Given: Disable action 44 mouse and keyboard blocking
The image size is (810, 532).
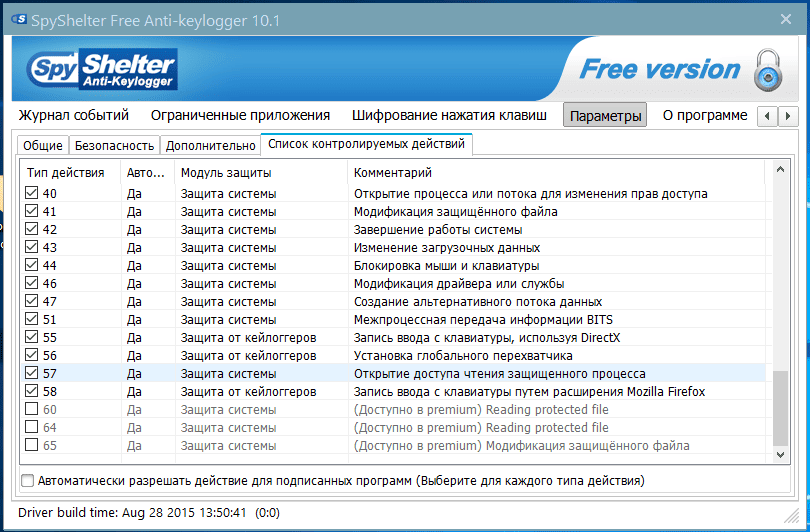Looking at the screenshot, I should point(32,265).
